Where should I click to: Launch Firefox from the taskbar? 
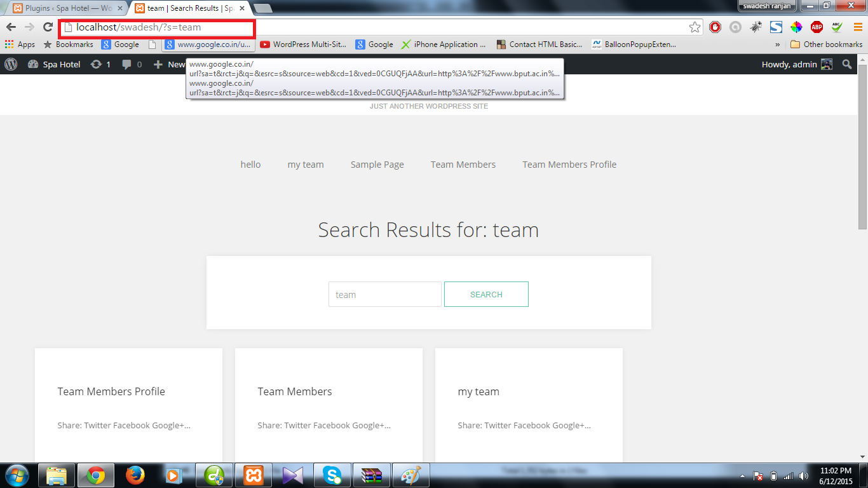[x=135, y=475]
